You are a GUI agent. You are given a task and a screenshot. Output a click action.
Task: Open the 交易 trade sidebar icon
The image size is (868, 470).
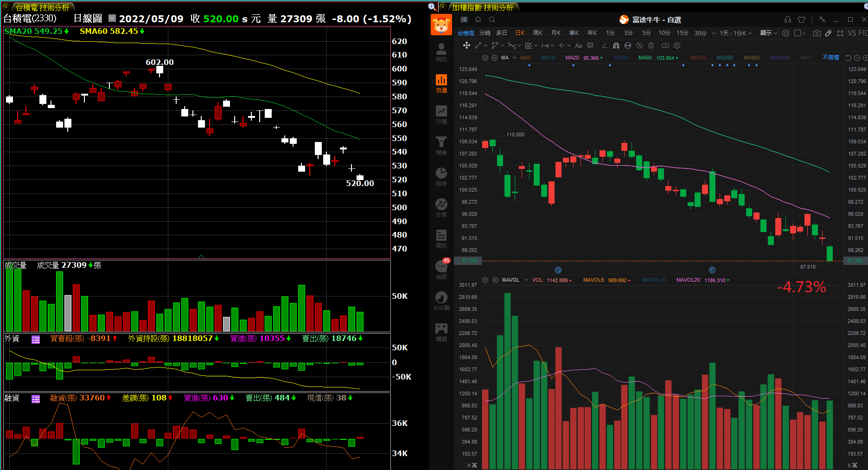coord(441,208)
